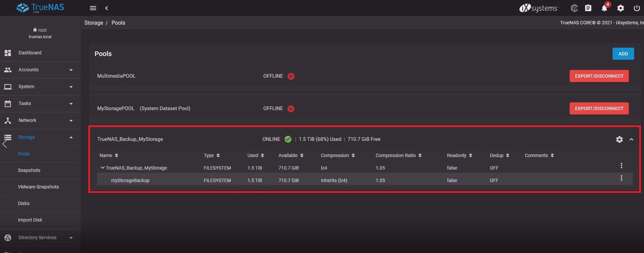Click the Storage breadcrumb link

(94, 23)
